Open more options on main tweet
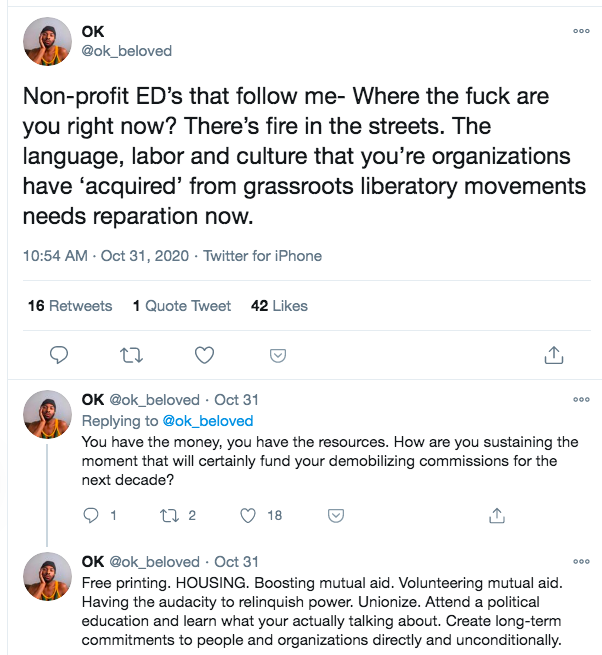The image size is (602, 655). point(581,31)
